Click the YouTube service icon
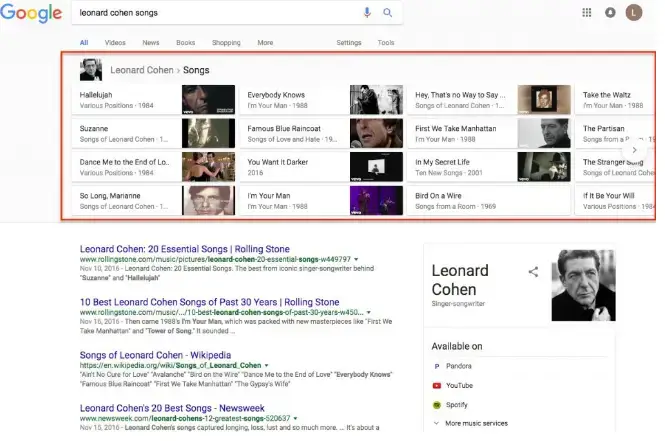 436,385
